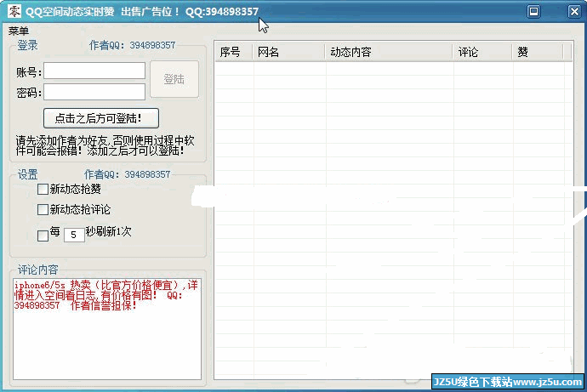Click the 密码 password input field
The width and height of the screenshot is (587, 392).
[x=94, y=92]
